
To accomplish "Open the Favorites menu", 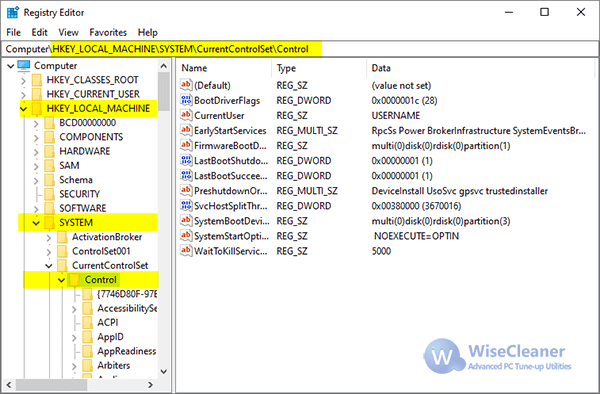I will [x=108, y=33].
